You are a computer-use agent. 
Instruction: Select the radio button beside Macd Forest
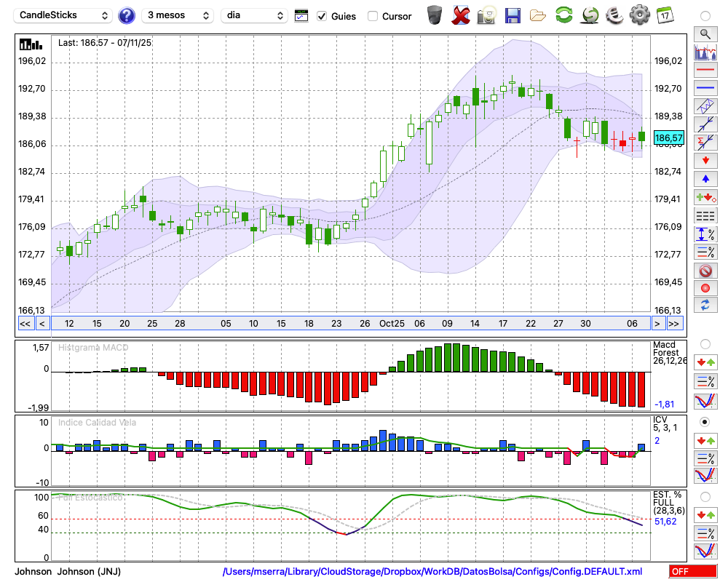click(705, 343)
